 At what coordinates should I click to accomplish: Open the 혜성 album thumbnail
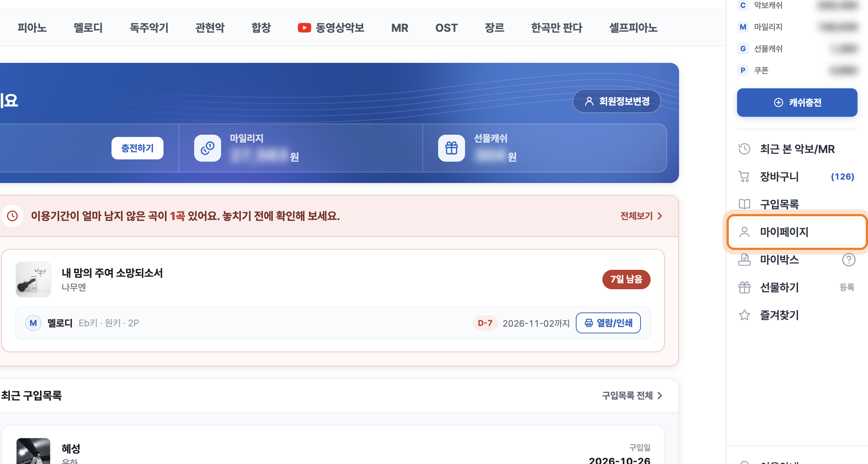(33, 451)
